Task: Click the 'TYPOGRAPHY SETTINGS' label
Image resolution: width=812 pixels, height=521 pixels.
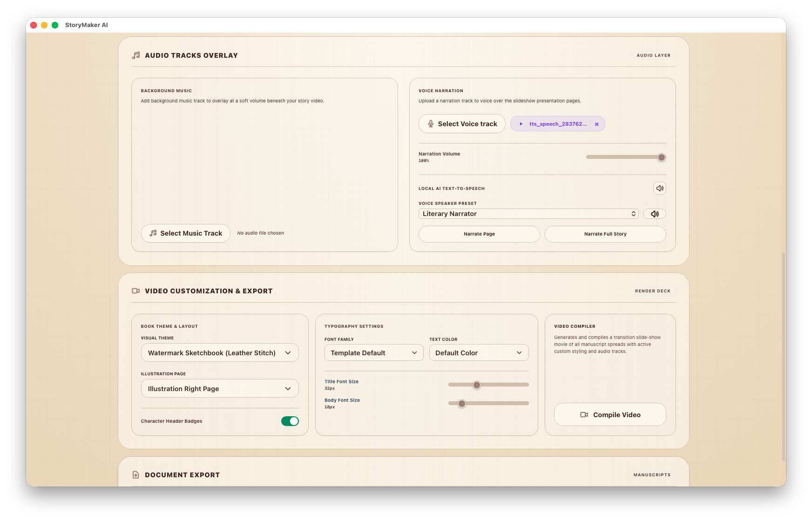Action: point(354,326)
